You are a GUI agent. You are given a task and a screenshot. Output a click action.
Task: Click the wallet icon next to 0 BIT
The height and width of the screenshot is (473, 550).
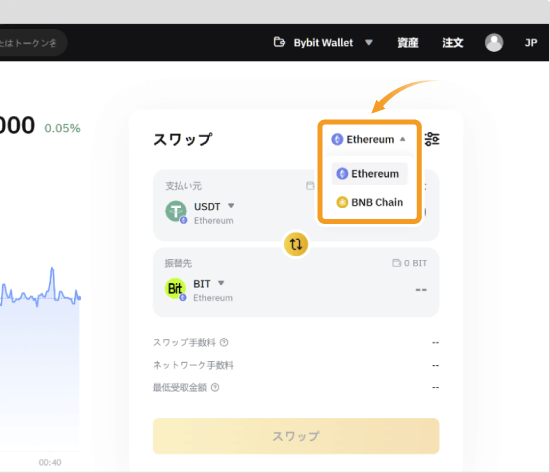[396, 263]
